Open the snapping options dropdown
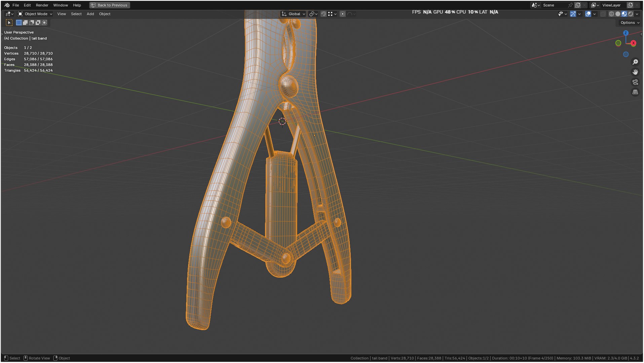644x363 pixels. click(x=332, y=14)
